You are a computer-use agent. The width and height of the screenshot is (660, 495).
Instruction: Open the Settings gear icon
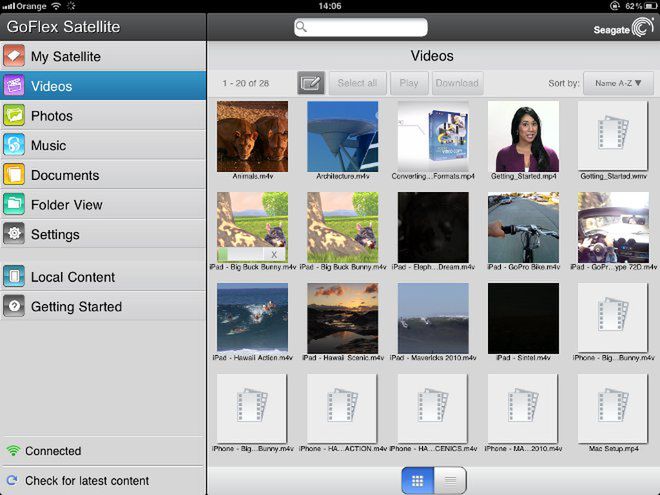pyautogui.click(x=14, y=234)
